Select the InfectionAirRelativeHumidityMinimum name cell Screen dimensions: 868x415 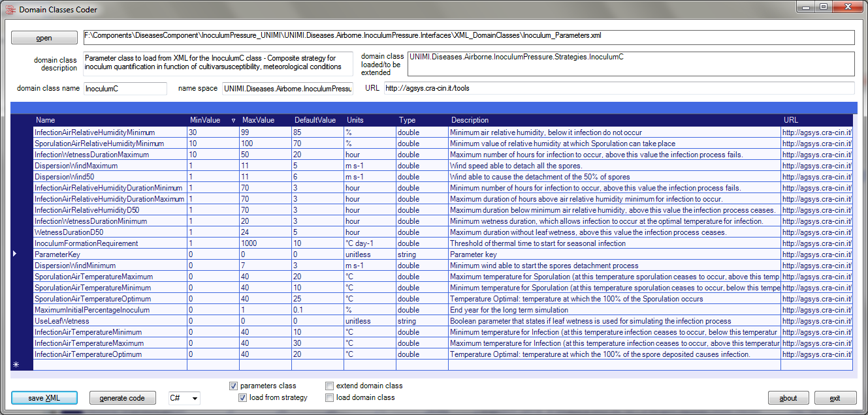110,132
